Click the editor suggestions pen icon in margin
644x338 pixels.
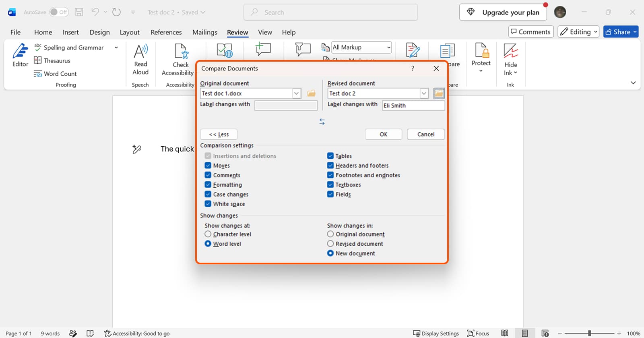(x=137, y=149)
